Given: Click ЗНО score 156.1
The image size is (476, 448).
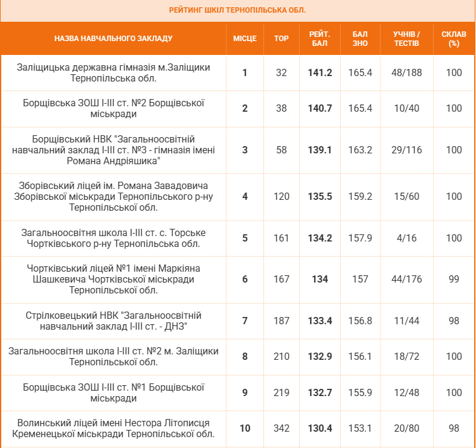Looking at the screenshot, I should (x=360, y=357).
